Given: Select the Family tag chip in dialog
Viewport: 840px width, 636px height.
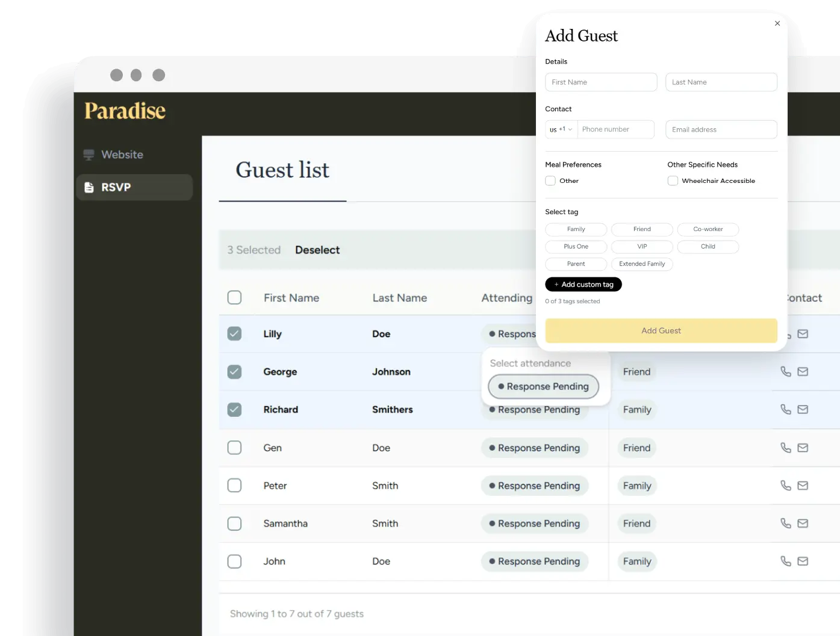Looking at the screenshot, I should [x=576, y=229].
